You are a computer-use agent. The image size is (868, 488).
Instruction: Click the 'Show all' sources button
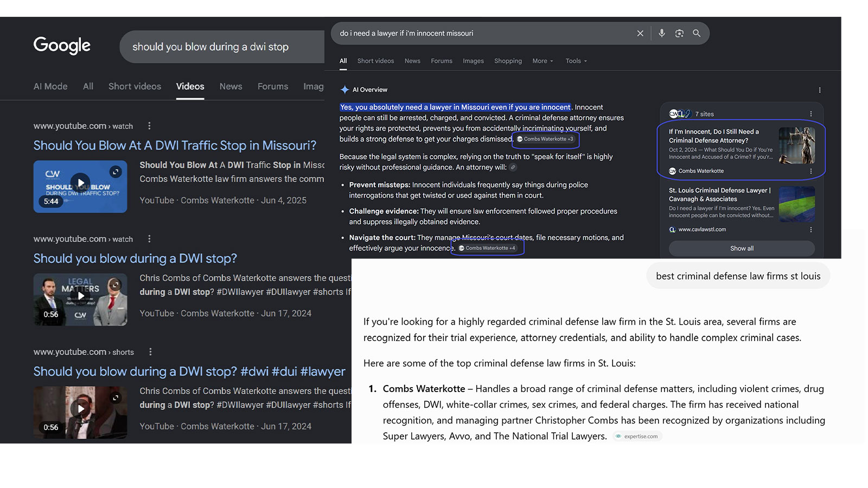click(x=742, y=248)
